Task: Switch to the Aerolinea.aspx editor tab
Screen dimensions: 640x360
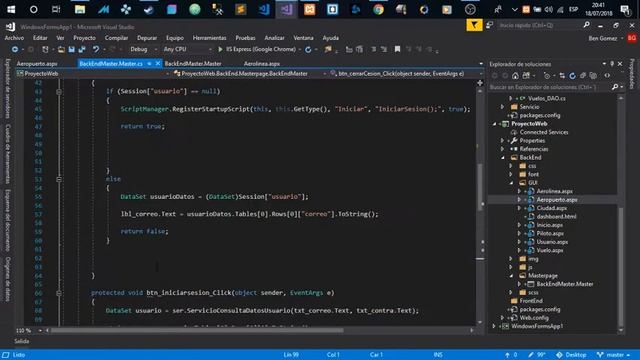Action: (x=262, y=64)
